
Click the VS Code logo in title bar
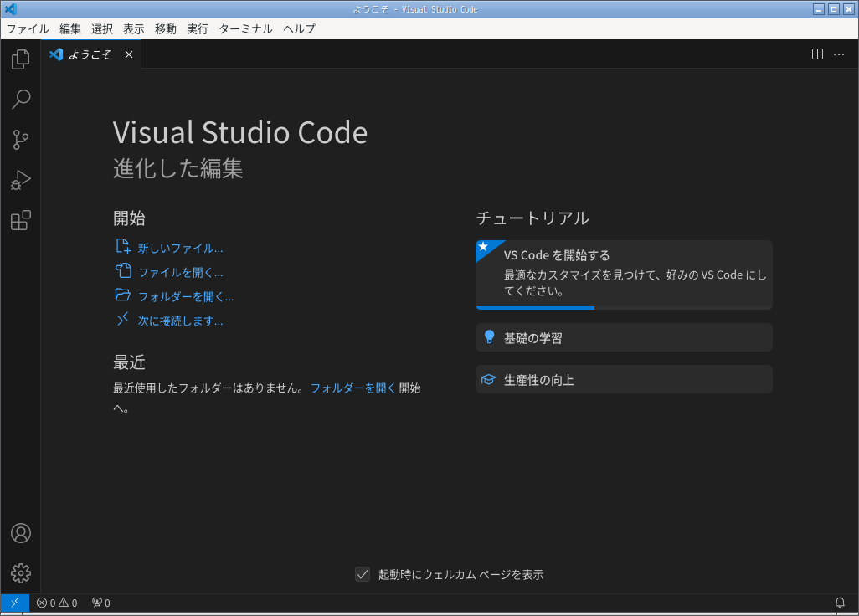pos(10,9)
